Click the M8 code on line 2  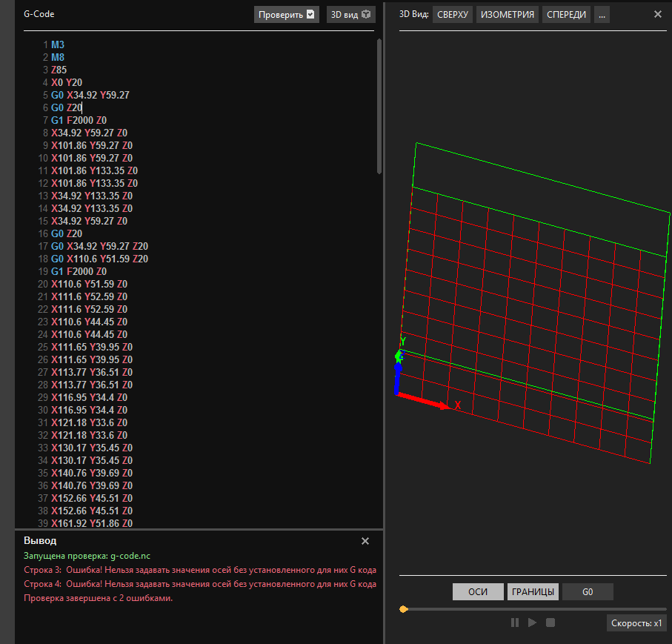pos(58,57)
